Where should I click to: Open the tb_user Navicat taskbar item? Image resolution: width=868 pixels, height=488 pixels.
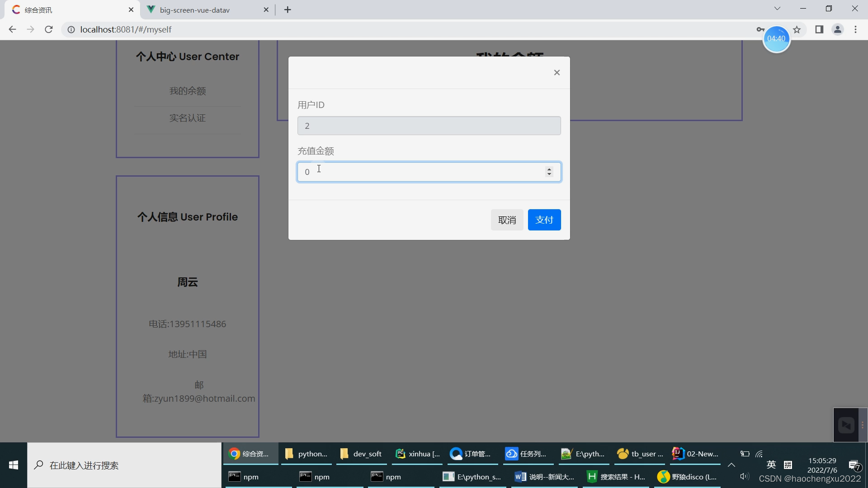[x=639, y=454]
